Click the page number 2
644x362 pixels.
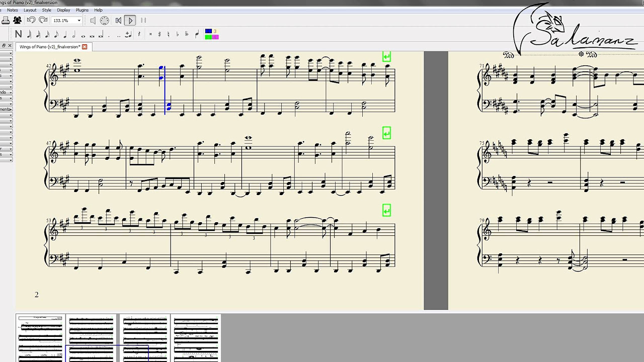click(37, 295)
